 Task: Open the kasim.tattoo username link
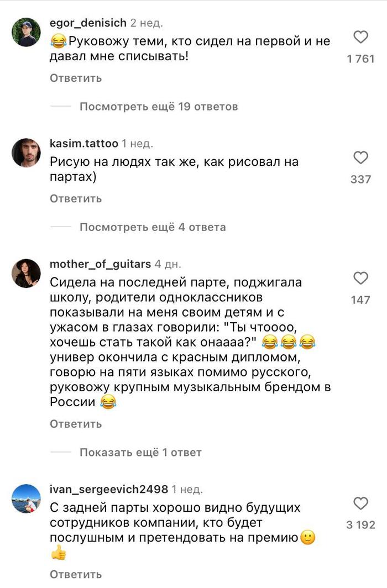(x=83, y=144)
